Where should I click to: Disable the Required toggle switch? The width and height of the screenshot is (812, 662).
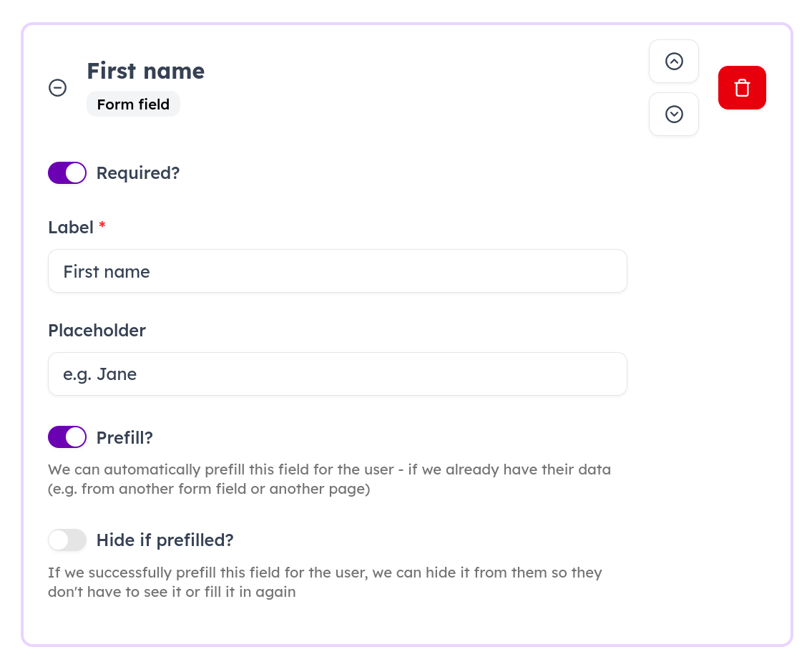tap(67, 173)
